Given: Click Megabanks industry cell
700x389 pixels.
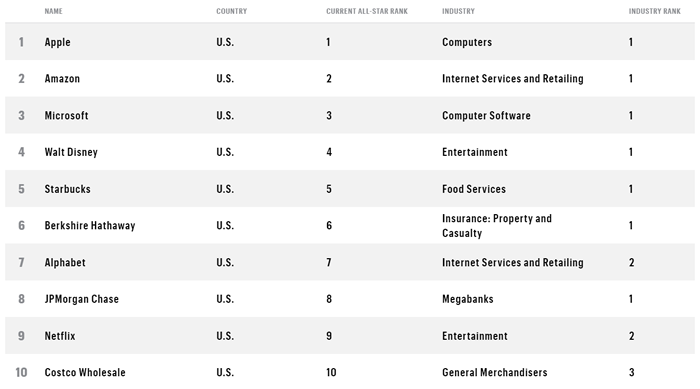Looking at the screenshot, I should point(467,299).
